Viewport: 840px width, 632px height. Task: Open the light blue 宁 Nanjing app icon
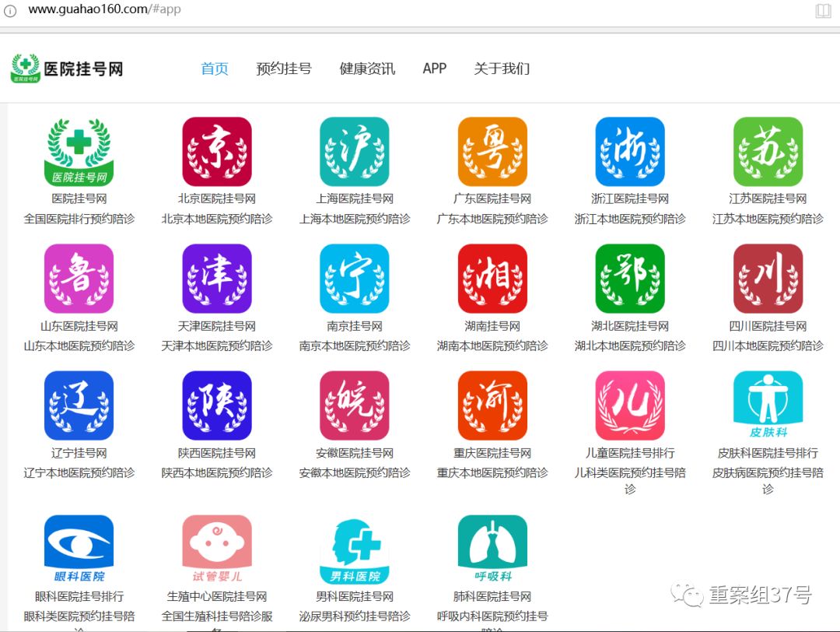click(x=355, y=279)
